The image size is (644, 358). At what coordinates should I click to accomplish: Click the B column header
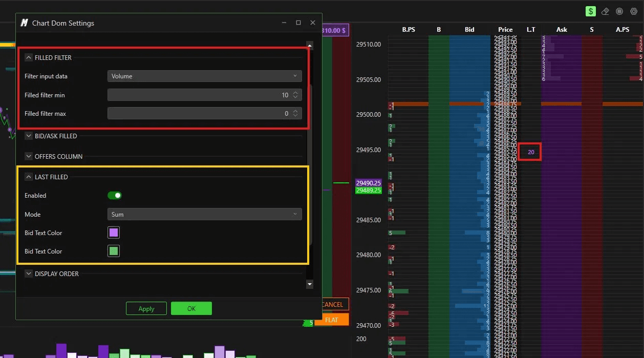[439, 30]
